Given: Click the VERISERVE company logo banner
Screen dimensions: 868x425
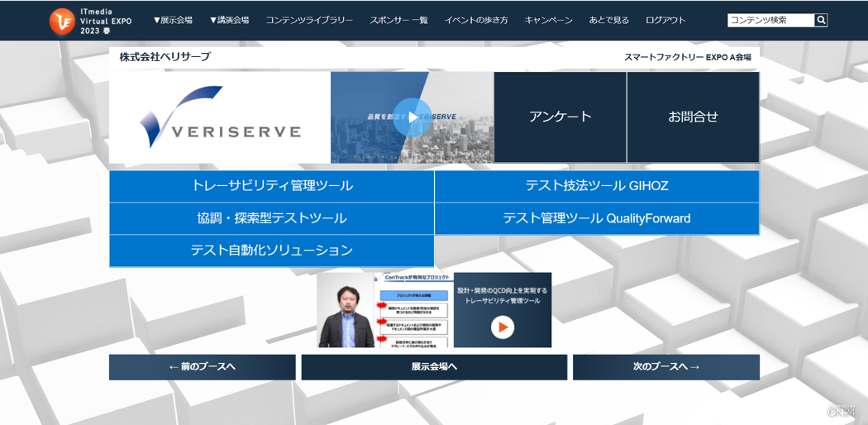Looking at the screenshot, I should (x=220, y=117).
